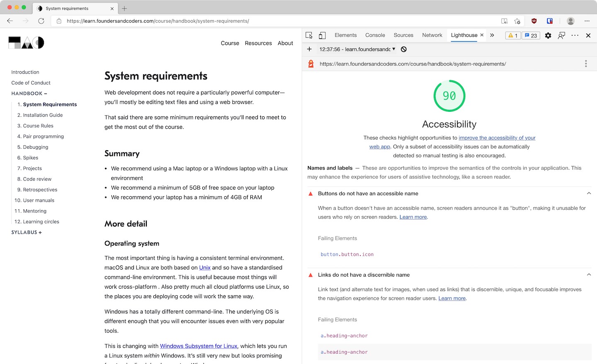Open the About nav link
This screenshot has width=597, height=364.
tap(285, 43)
